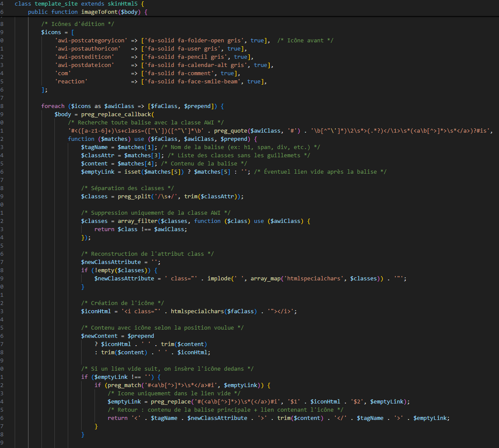Click the 'fa-solid fa-pencil gris' string
The image size is (499, 448).
(x=186, y=57)
